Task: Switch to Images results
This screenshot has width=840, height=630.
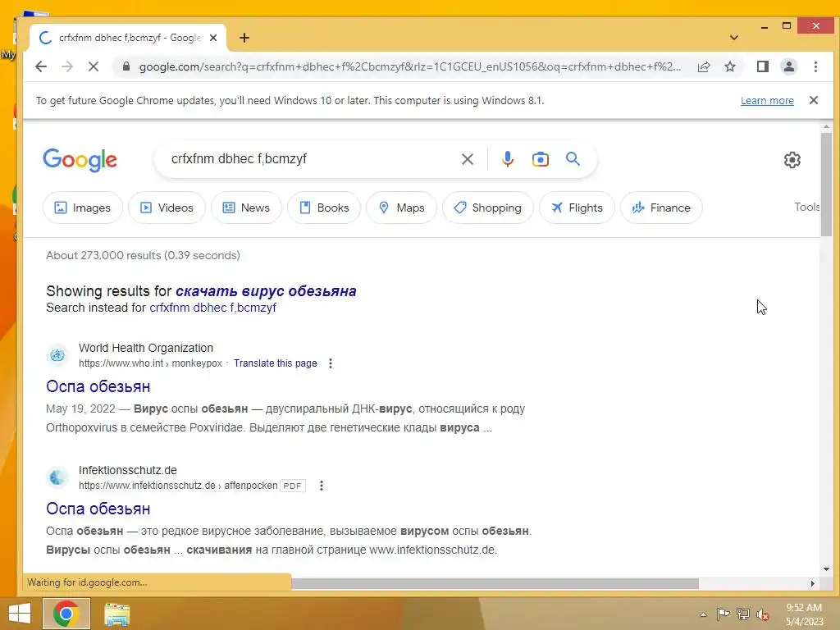Action: pyautogui.click(x=83, y=208)
